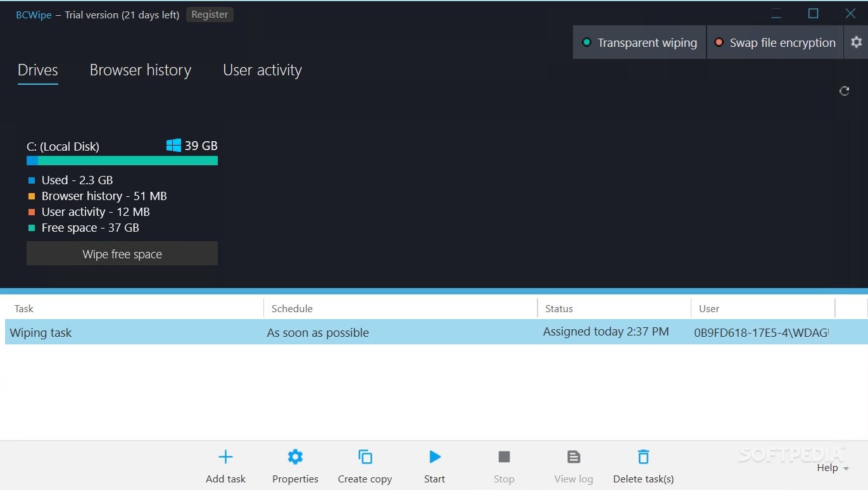Viewport: 868px width, 490px height.
Task: Click 'Browser history - 51 MB' label
Action: (104, 196)
